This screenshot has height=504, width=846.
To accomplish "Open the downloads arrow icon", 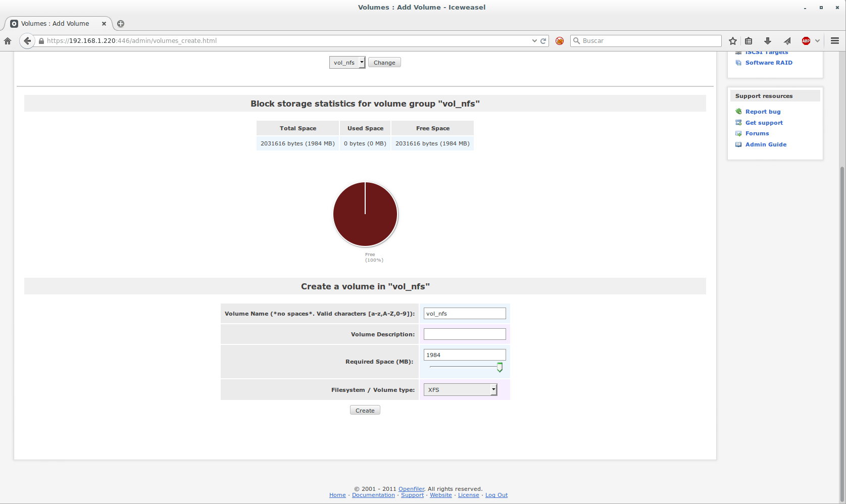I will point(768,41).
